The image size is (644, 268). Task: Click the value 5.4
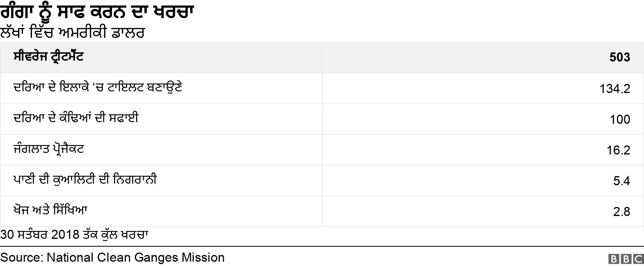[622, 181]
